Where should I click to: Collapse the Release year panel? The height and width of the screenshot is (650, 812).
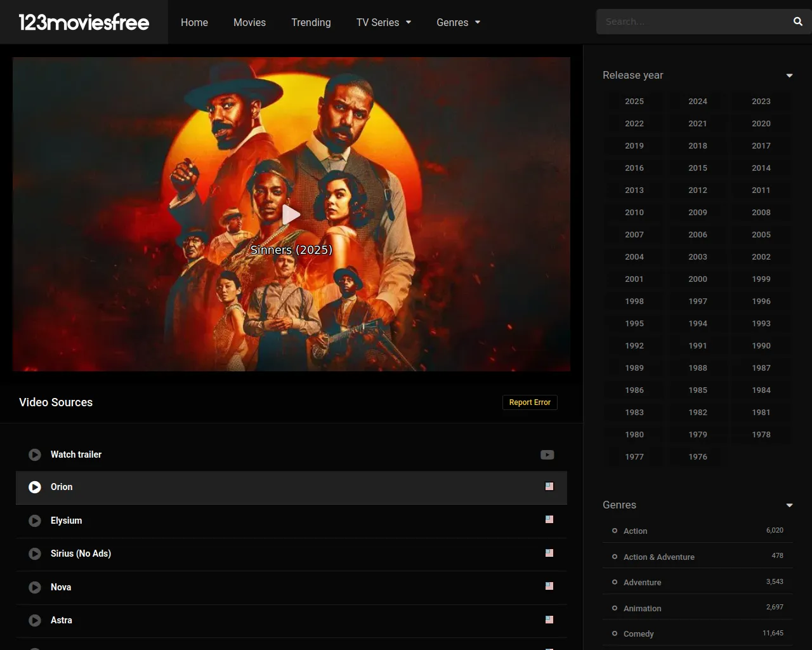789,76
